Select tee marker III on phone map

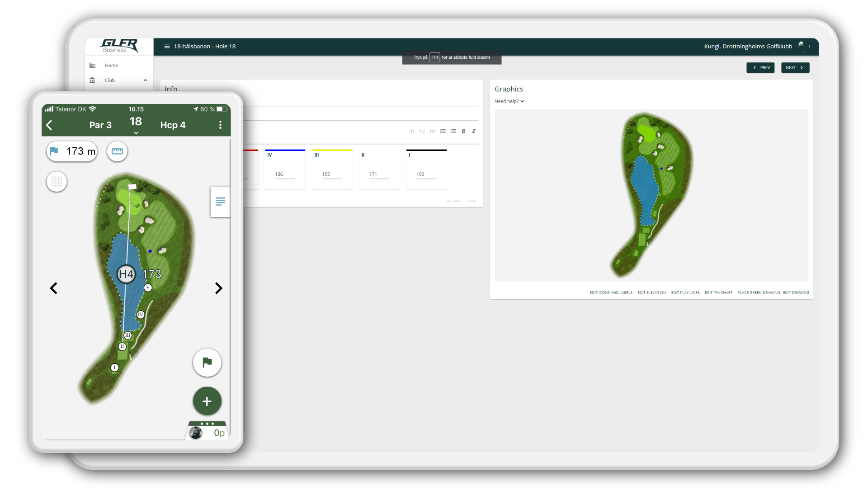click(128, 335)
